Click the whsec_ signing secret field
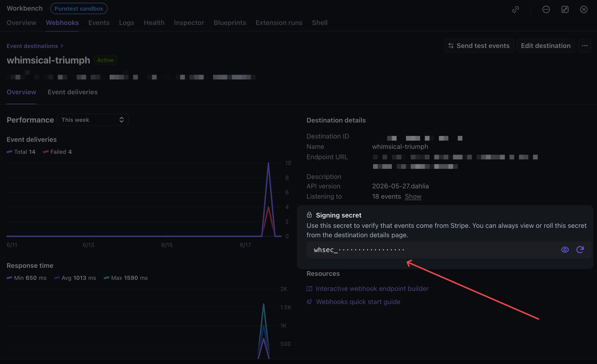The height and width of the screenshot is (364, 597). click(449, 250)
